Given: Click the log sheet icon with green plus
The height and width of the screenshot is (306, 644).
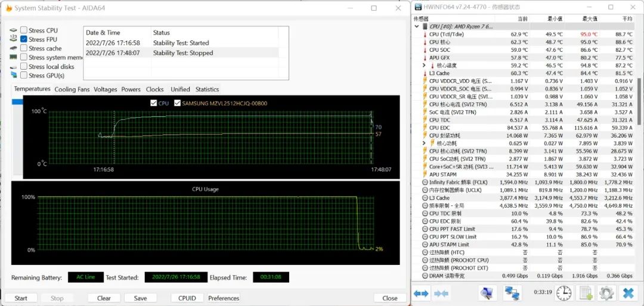Looking at the screenshot, I should pyautogui.click(x=586, y=293).
